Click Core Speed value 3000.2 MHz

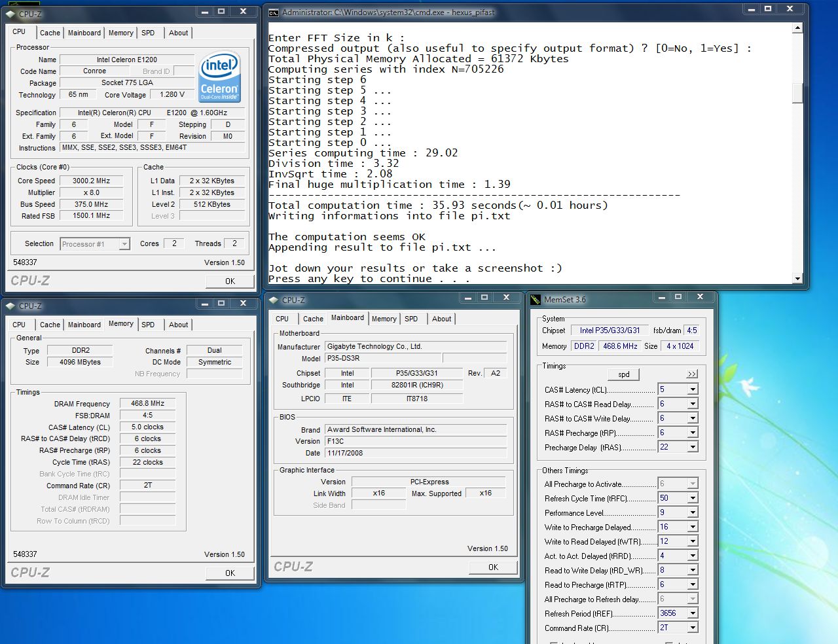(91, 181)
